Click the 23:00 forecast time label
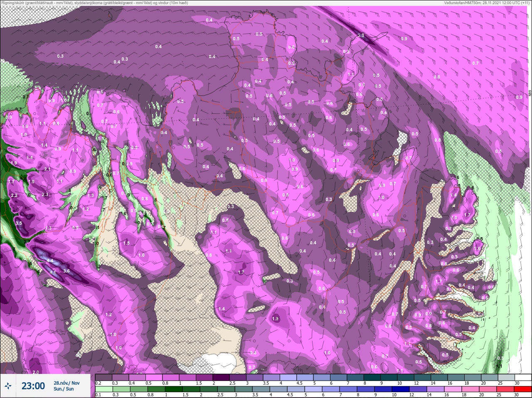This screenshot has height=398, width=532. pos(33,386)
